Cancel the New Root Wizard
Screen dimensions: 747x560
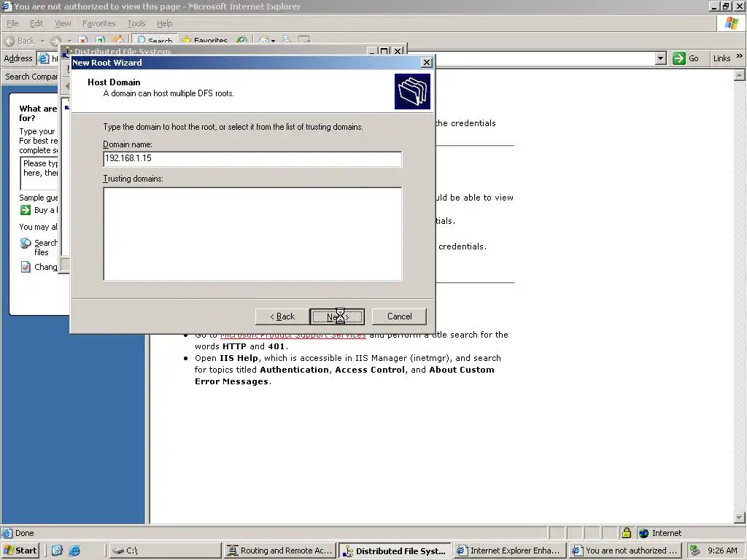pyautogui.click(x=399, y=316)
